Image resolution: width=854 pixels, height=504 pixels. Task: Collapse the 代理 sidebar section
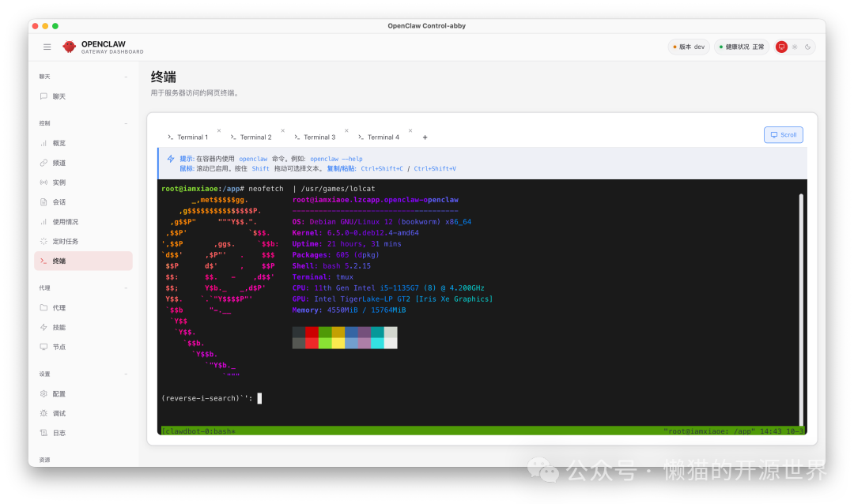pyautogui.click(x=127, y=288)
